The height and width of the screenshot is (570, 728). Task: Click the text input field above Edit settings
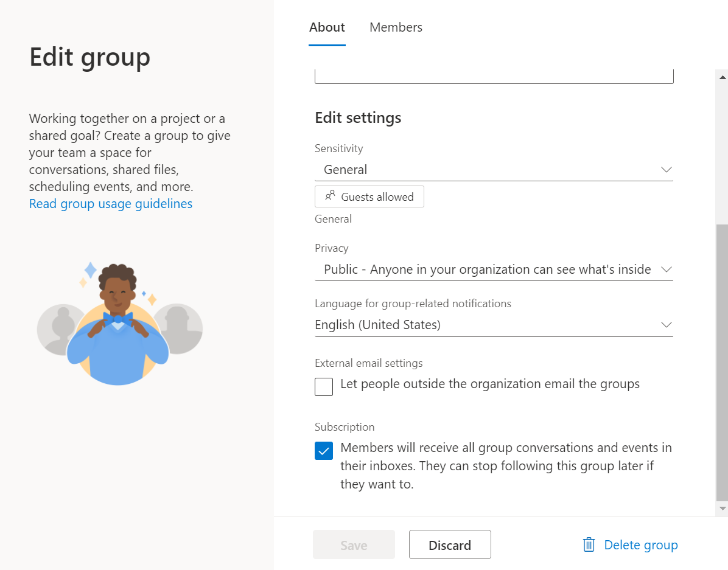[x=494, y=77]
